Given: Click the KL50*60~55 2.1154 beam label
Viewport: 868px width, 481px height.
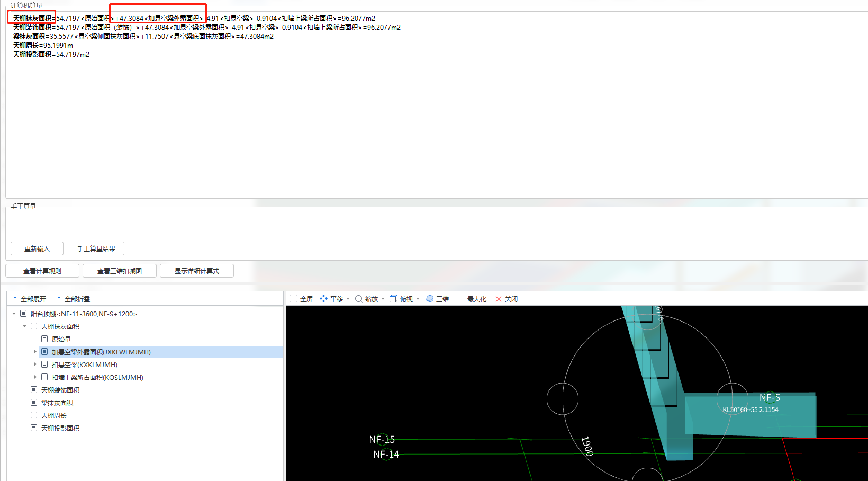Looking at the screenshot, I should pos(751,409).
